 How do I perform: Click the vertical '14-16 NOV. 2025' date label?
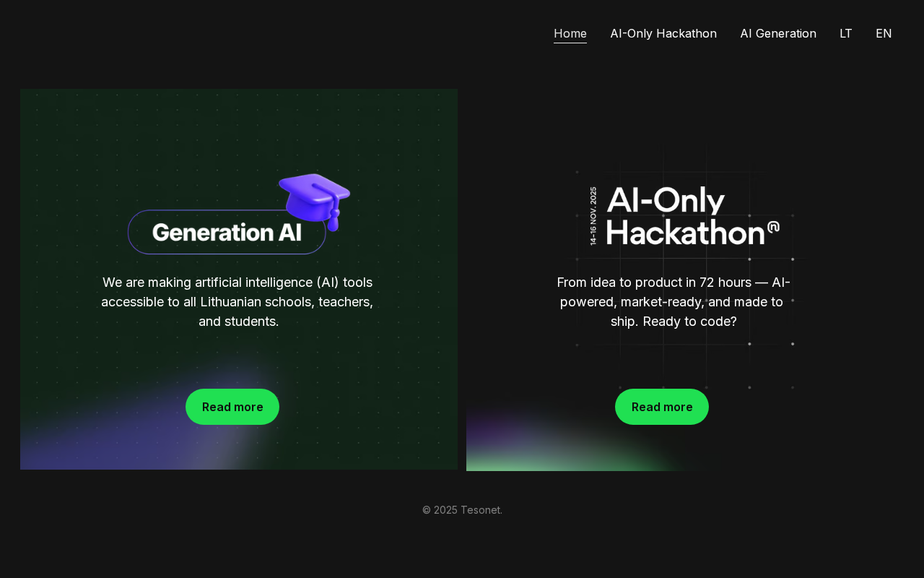point(593,216)
